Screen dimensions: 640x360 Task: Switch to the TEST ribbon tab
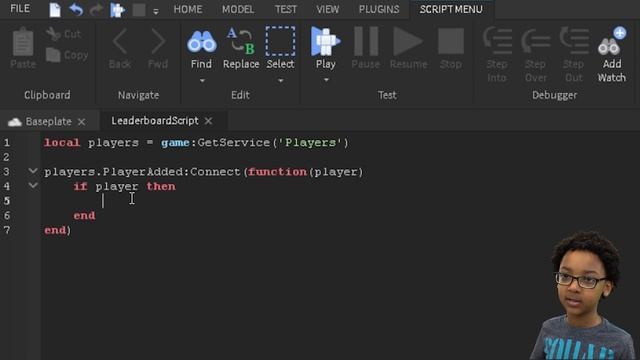pos(286,9)
